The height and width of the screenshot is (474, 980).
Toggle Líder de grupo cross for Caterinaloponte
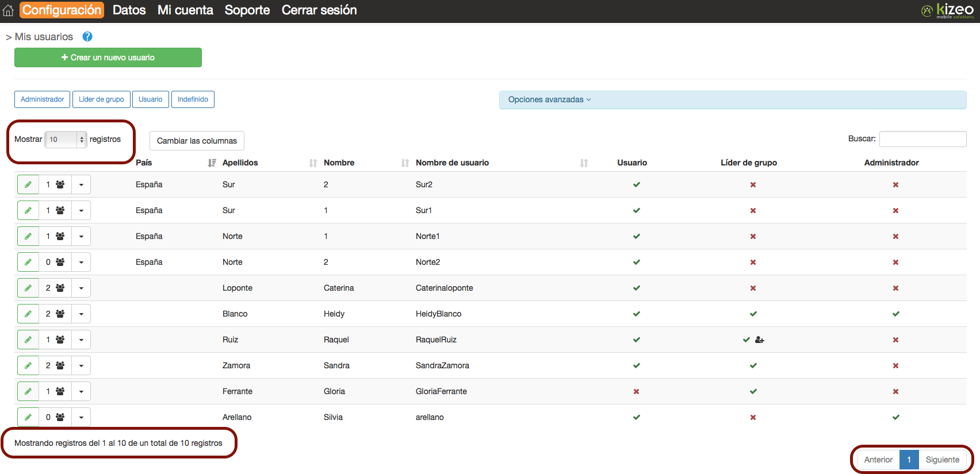coord(753,288)
